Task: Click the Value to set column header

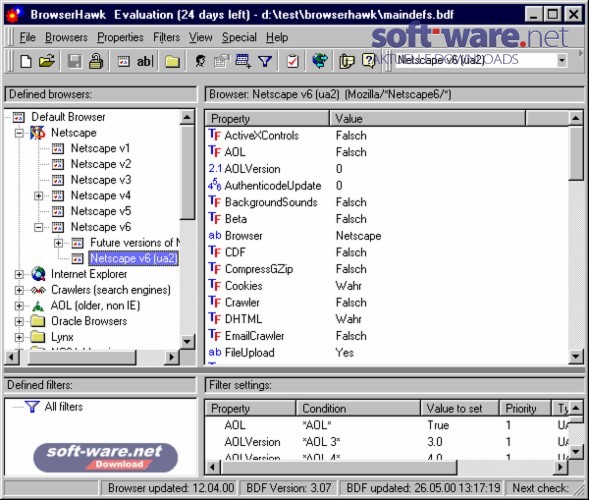Action: point(459,408)
